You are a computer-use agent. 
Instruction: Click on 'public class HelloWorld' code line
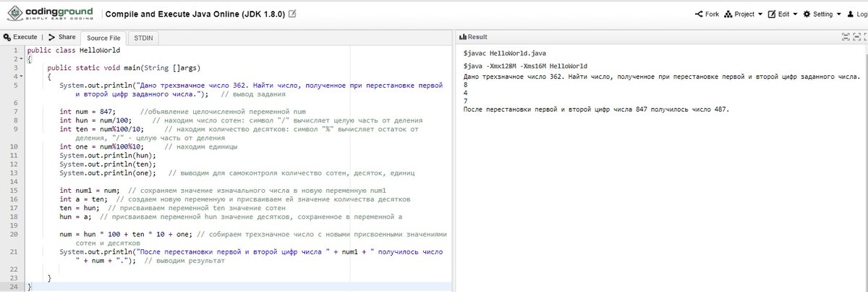pos(74,50)
